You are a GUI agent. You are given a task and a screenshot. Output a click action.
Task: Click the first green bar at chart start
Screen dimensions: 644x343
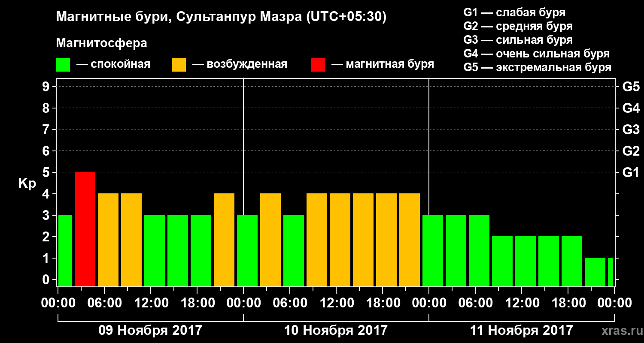click(x=65, y=250)
